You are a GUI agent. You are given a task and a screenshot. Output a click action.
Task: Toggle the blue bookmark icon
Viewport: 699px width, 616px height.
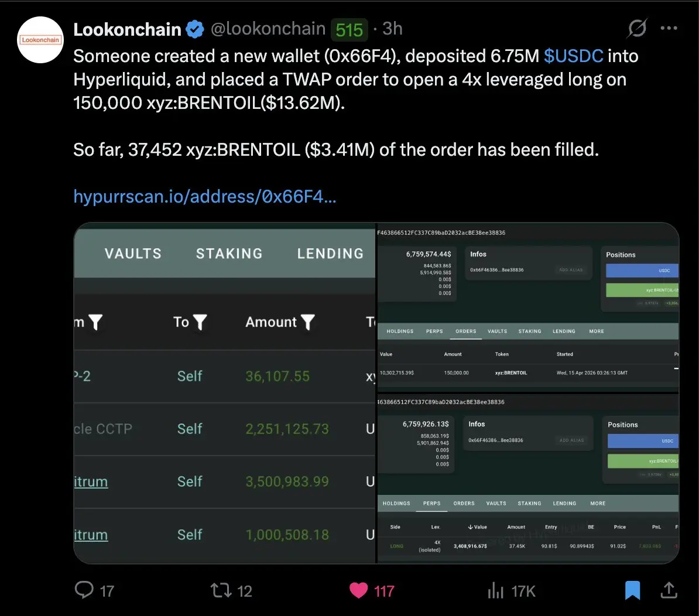pos(632,590)
